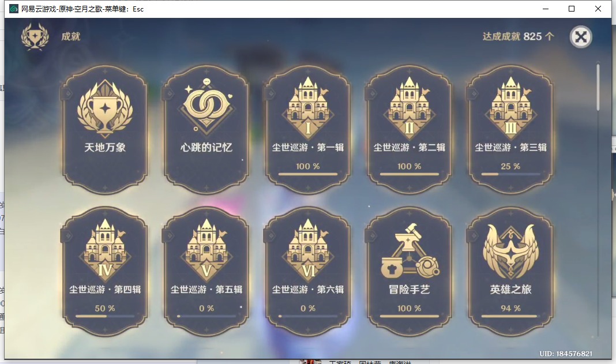This screenshot has height=364, width=616.
Task: Click the 尘世巡游·第二辑 label
Action: [410, 148]
